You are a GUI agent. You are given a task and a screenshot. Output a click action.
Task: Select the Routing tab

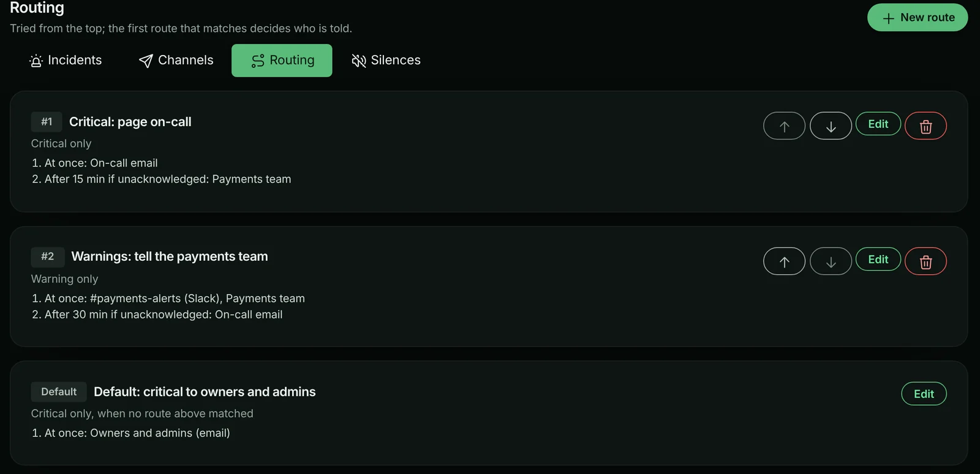[282, 61]
